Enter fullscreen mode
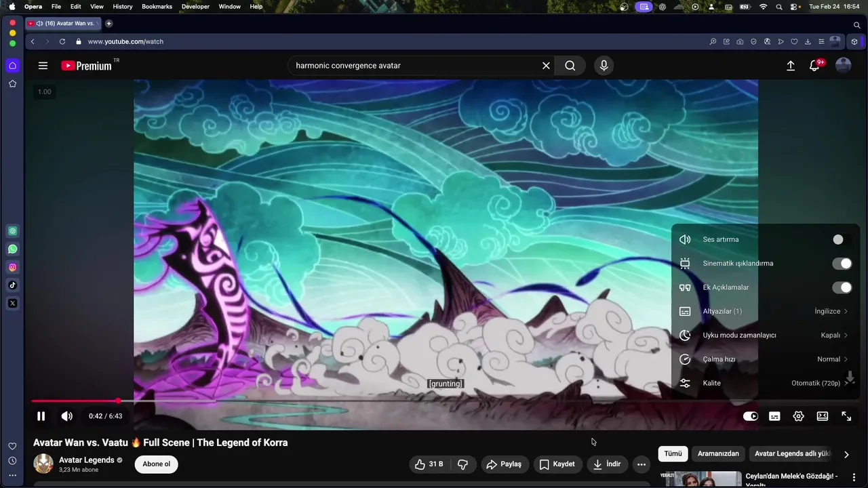 tap(846, 416)
